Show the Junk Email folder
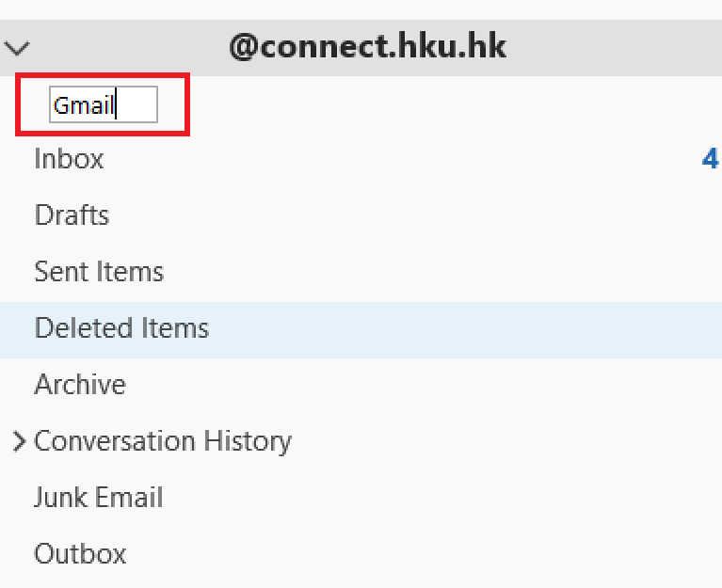722x588 pixels. [x=99, y=497]
